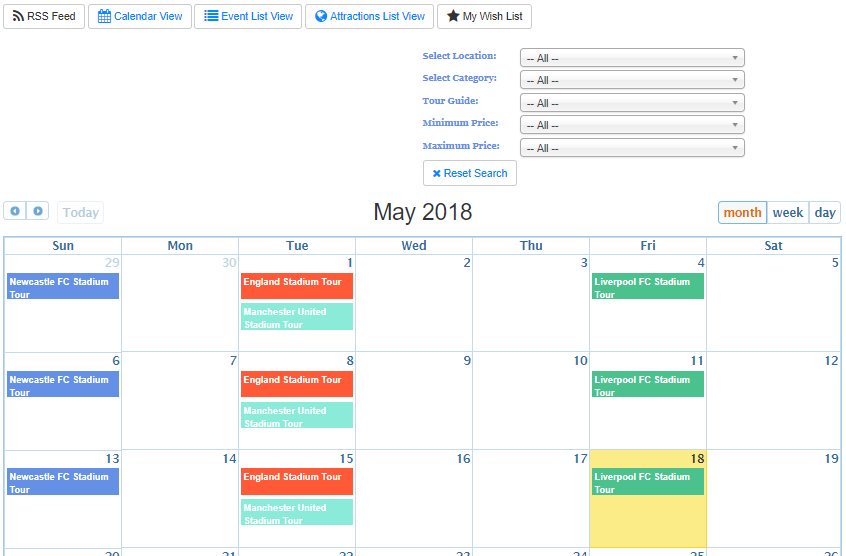Open Manchester United Stadium Tour on May 15
846x556 pixels.
[297, 512]
